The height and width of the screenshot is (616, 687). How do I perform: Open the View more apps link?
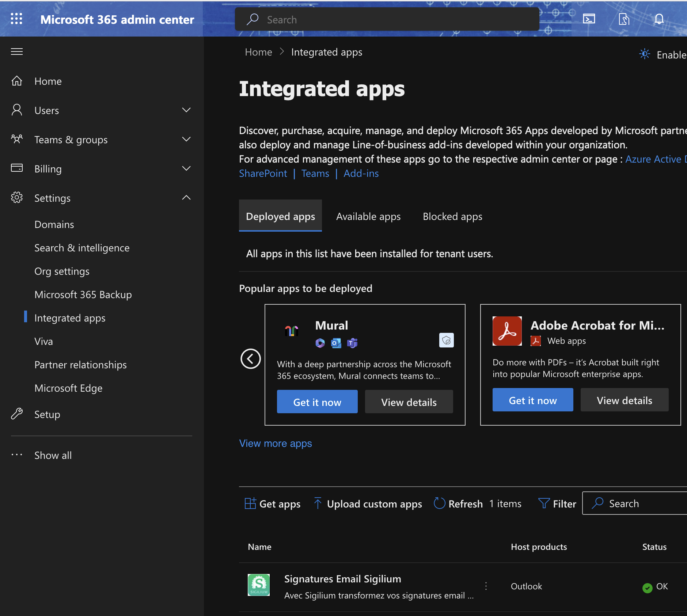click(276, 443)
